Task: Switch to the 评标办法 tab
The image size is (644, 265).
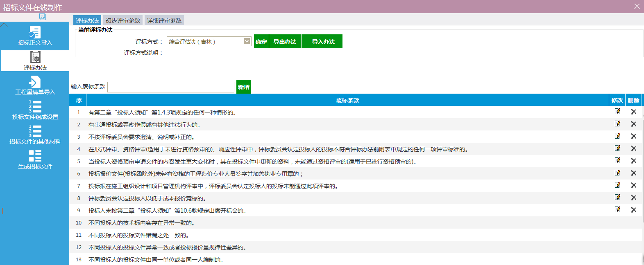Action: click(x=87, y=20)
